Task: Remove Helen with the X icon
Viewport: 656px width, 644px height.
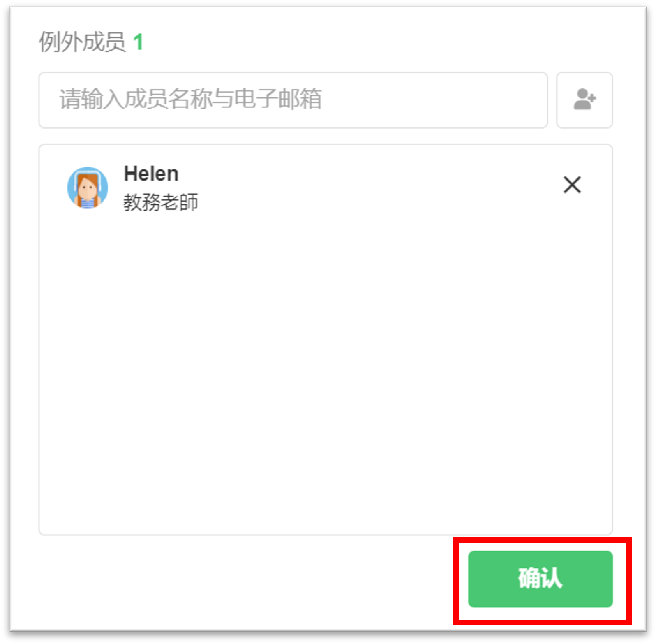Action: (572, 185)
